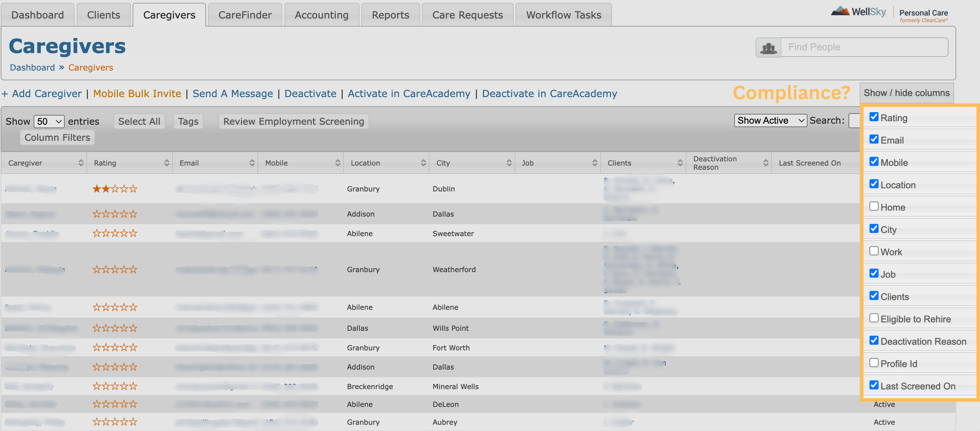Switch to the Accounting tab

click(321, 15)
